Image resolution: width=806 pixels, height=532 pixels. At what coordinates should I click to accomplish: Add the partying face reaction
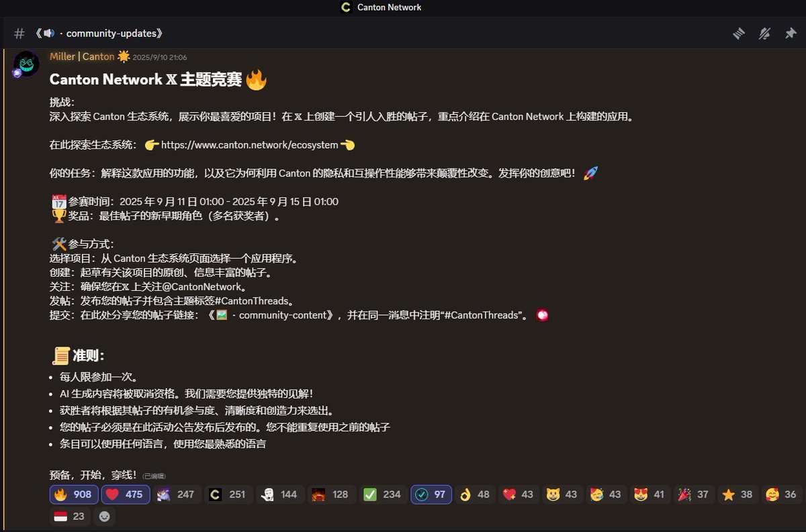point(607,494)
